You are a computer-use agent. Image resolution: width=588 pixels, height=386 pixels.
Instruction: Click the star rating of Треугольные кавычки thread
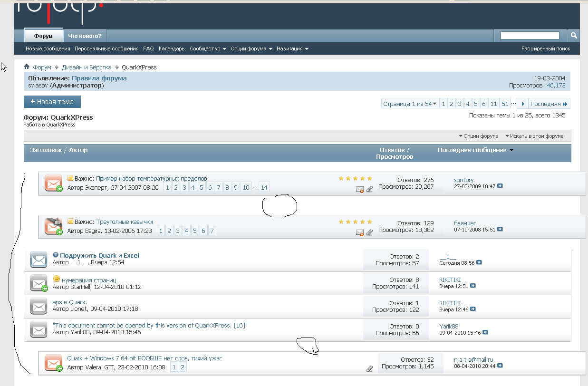[356, 222]
